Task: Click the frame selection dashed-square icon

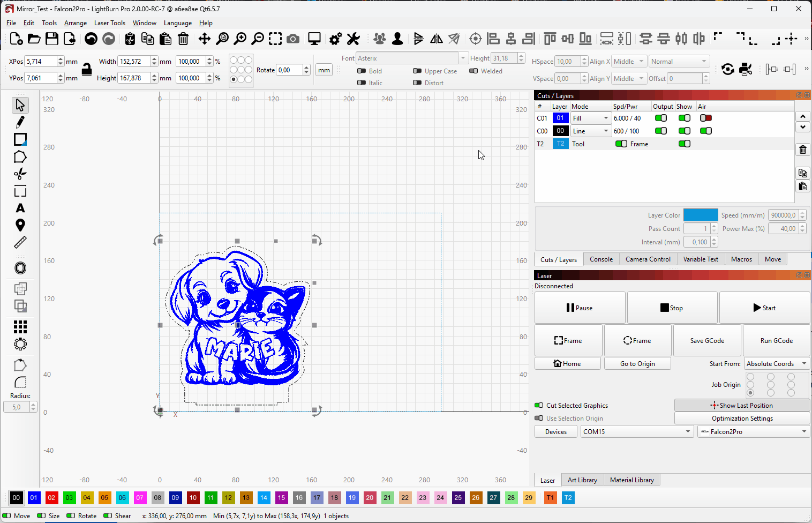Action: [x=275, y=39]
